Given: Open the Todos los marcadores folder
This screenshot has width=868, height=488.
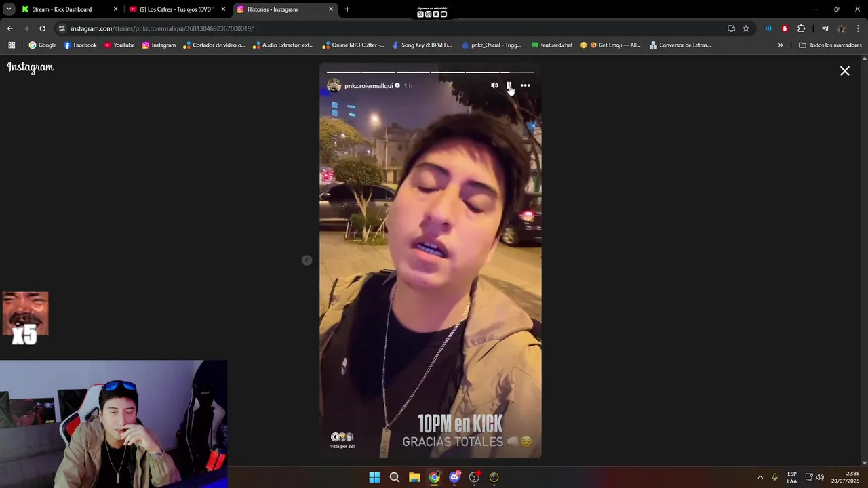Looking at the screenshot, I should (830, 45).
